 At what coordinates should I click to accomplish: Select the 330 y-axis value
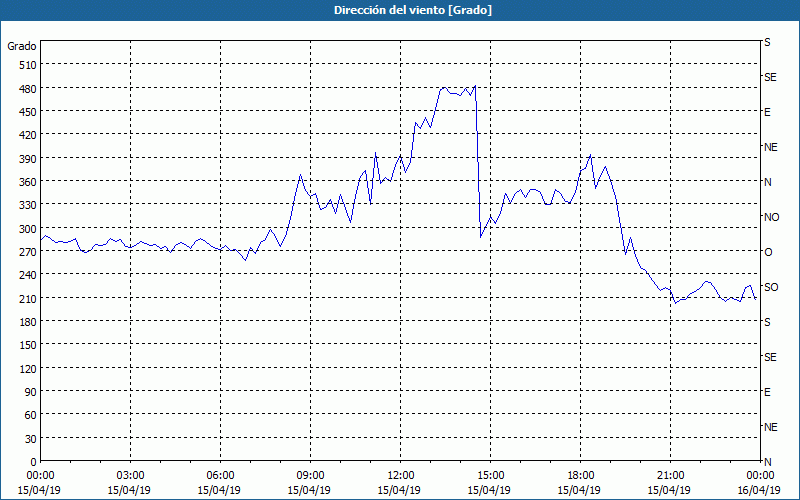click(29, 205)
